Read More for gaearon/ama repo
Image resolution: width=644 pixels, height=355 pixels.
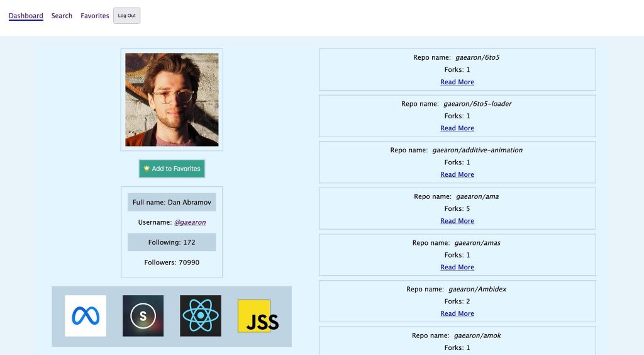(x=457, y=221)
